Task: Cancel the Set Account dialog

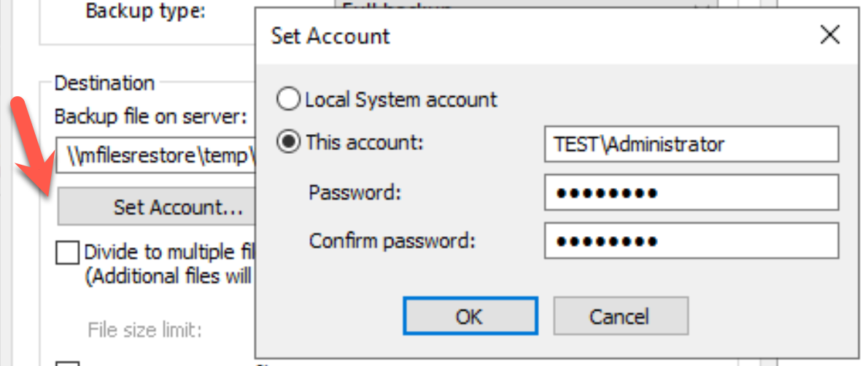Action: pyautogui.click(x=621, y=316)
